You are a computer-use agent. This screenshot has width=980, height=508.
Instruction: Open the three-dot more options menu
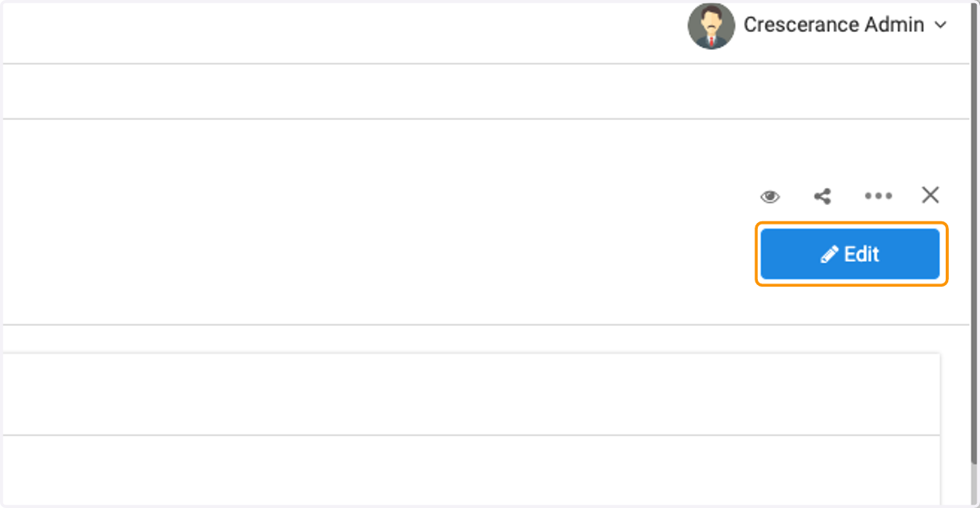click(x=878, y=196)
